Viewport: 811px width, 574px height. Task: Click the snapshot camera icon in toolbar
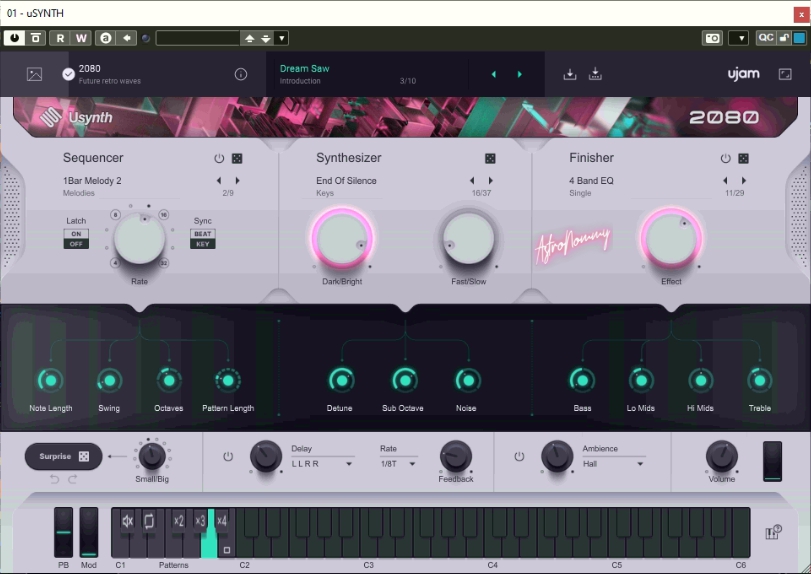(712, 38)
